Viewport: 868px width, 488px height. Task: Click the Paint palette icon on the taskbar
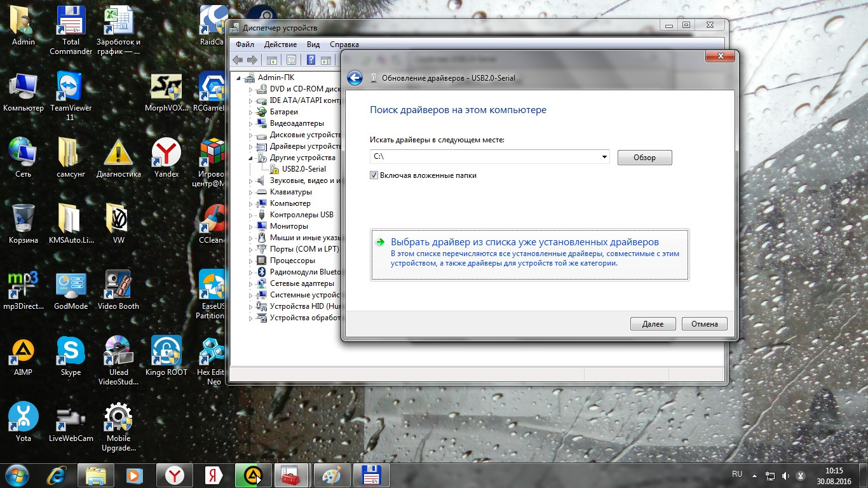pyautogui.click(x=332, y=475)
